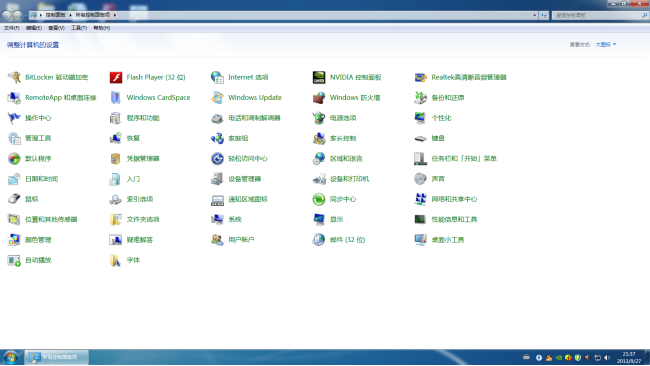Image resolution: width=650 pixels, height=366 pixels.
Task: Open the Realtek高清晰音频管理器 icon
Action: (x=420, y=77)
